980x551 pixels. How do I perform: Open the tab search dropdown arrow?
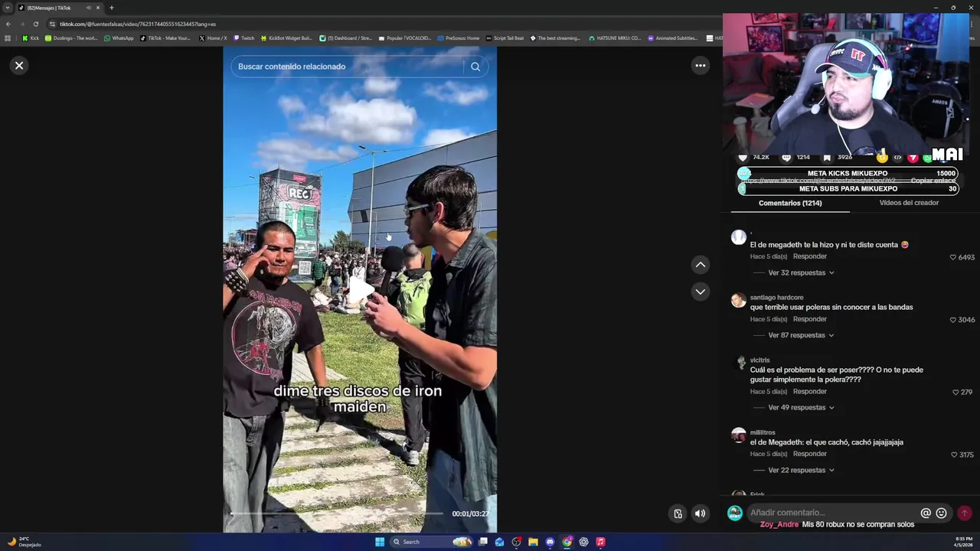tap(8, 8)
